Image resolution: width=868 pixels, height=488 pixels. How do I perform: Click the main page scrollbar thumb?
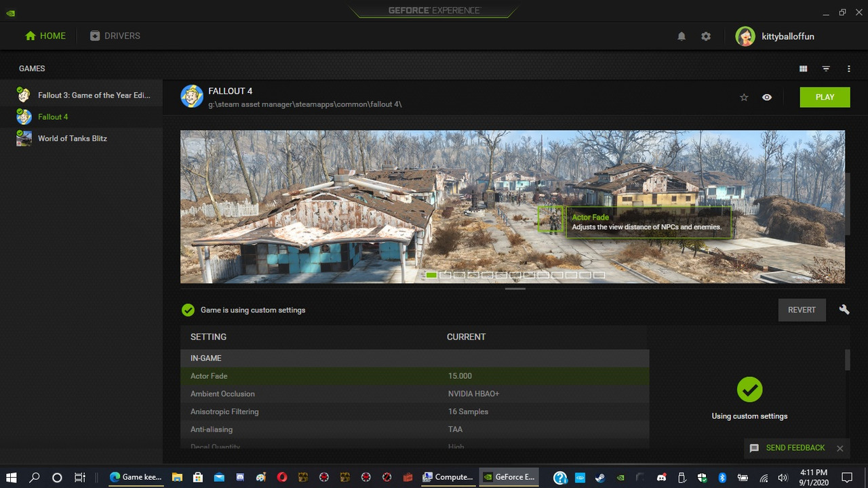tap(847, 203)
